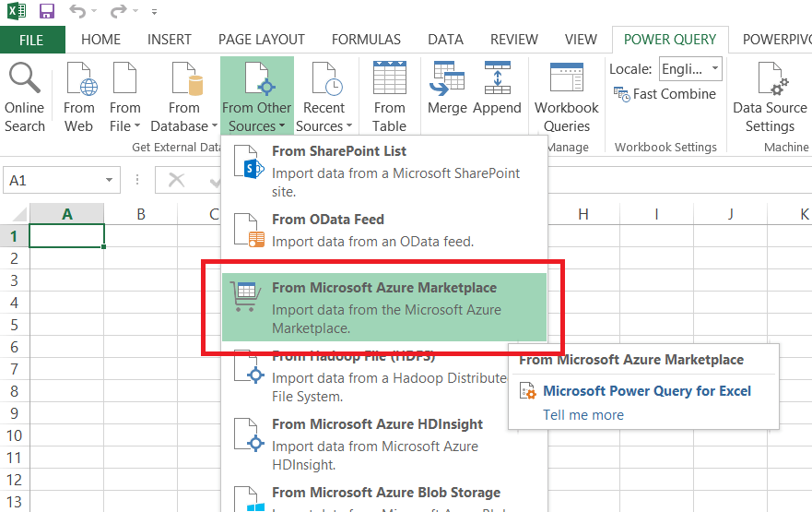Screen dimensions: 812x512
Task: Open the From File button
Action: [124, 97]
